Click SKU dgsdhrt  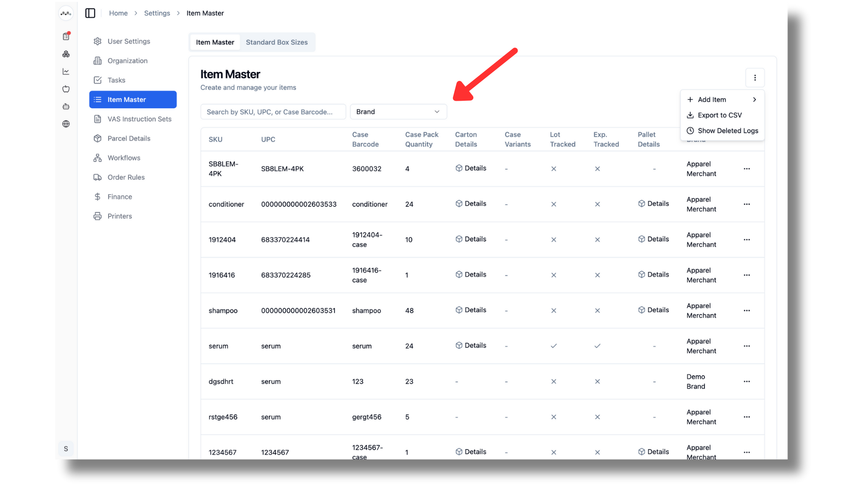coord(221,381)
